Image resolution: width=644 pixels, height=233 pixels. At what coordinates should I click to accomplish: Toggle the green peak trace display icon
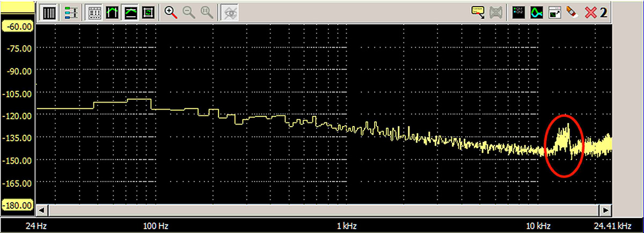(112, 12)
